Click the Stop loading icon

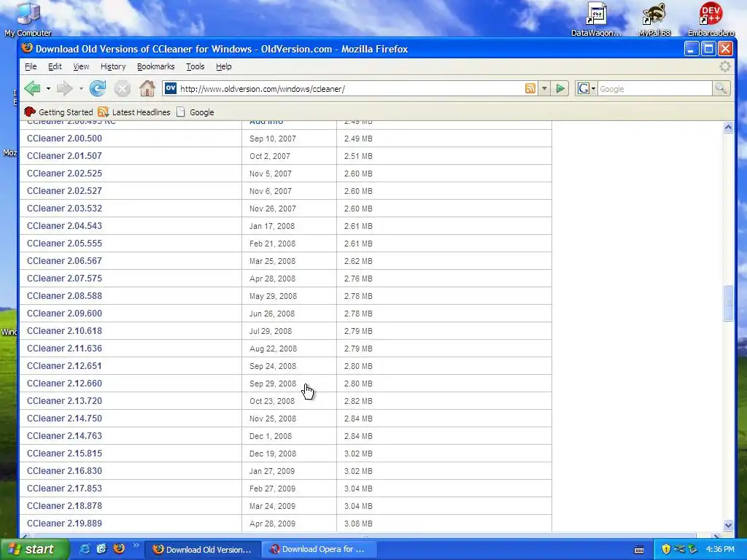click(123, 88)
